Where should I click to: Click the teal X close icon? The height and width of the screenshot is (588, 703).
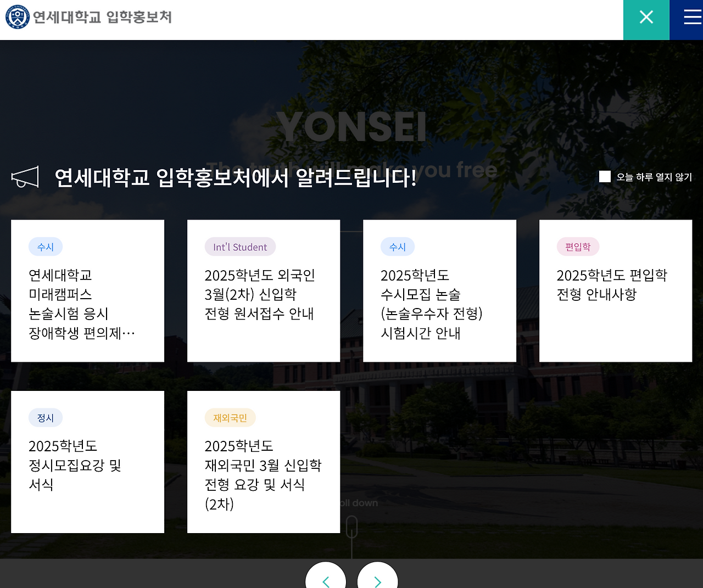click(x=646, y=17)
